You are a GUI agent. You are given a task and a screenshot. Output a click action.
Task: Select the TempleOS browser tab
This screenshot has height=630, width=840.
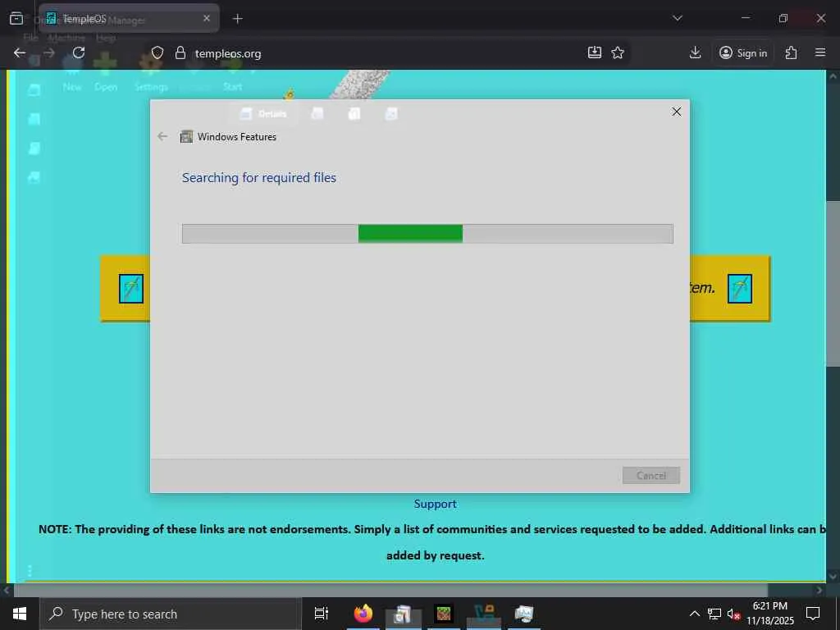(x=129, y=19)
